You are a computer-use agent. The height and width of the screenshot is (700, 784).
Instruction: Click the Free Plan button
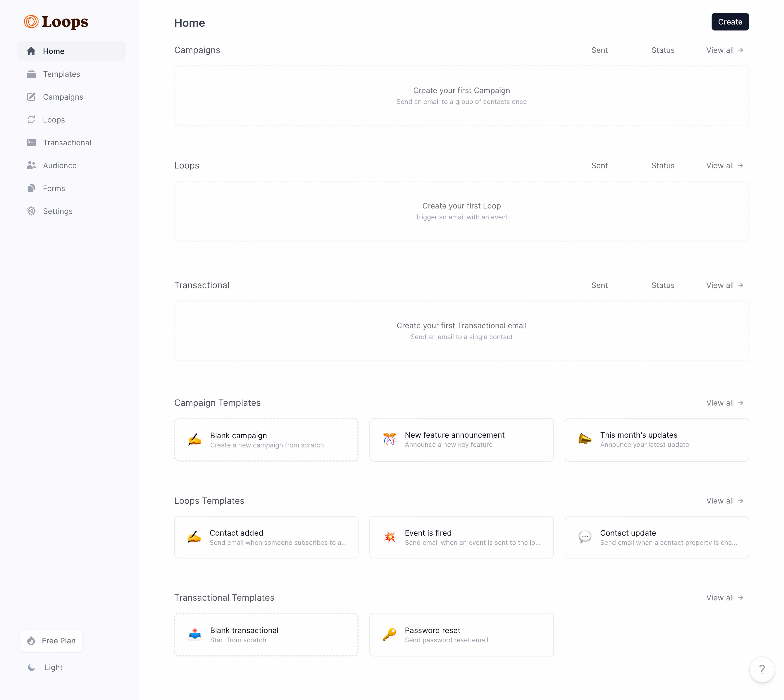[x=51, y=641]
